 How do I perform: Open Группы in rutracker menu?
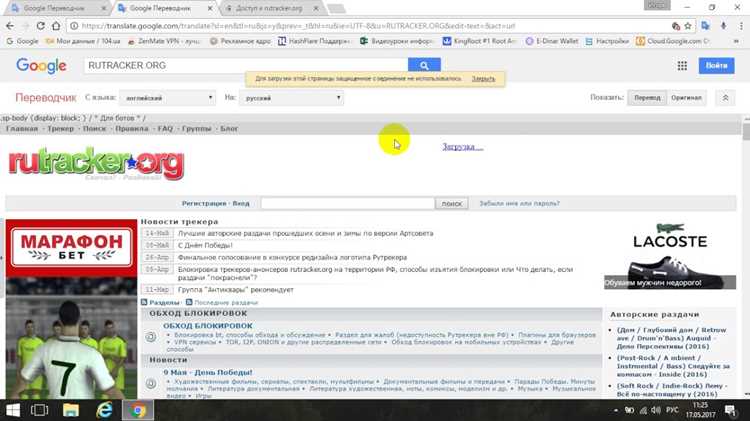(197, 129)
